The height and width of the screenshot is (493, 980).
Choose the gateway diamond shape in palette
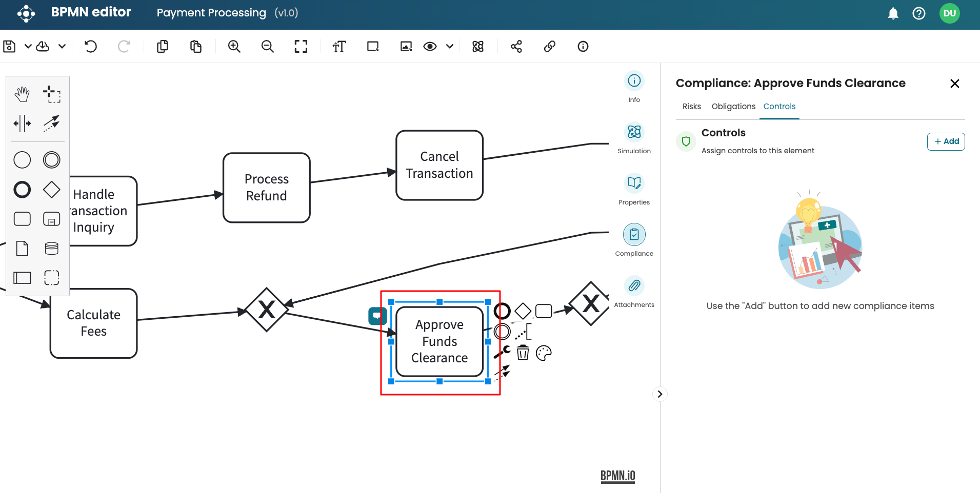(x=51, y=190)
